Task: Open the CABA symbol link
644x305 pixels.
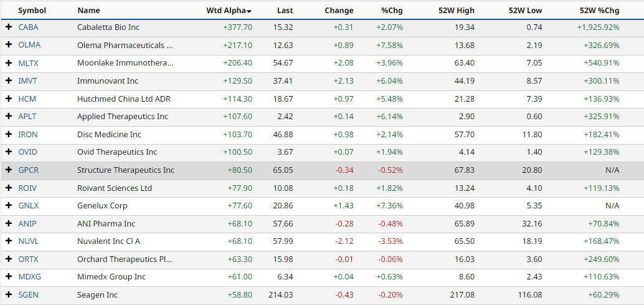Action: 28,27
